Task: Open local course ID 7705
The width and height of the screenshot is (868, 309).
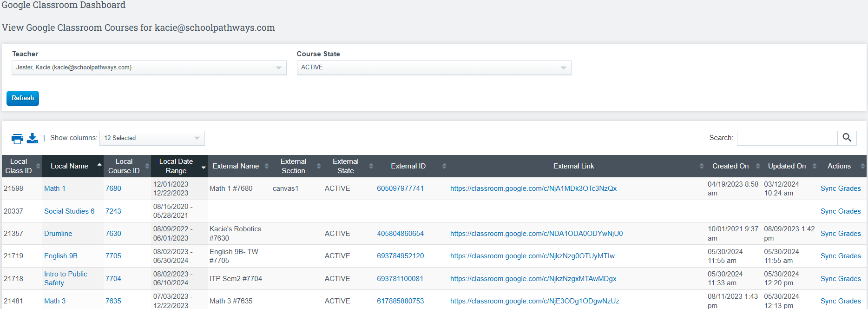Action: click(x=113, y=256)
